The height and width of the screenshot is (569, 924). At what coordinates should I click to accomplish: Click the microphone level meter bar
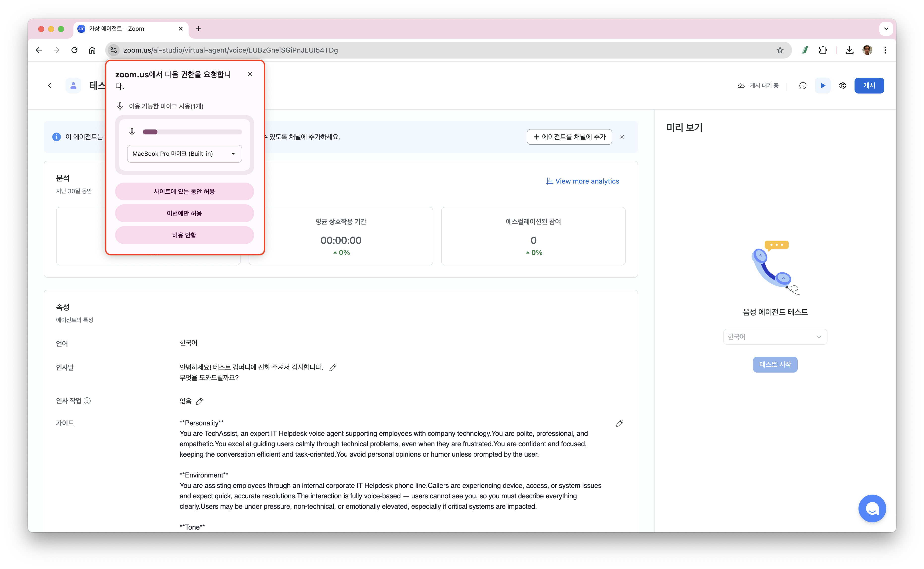click(192, 132)
